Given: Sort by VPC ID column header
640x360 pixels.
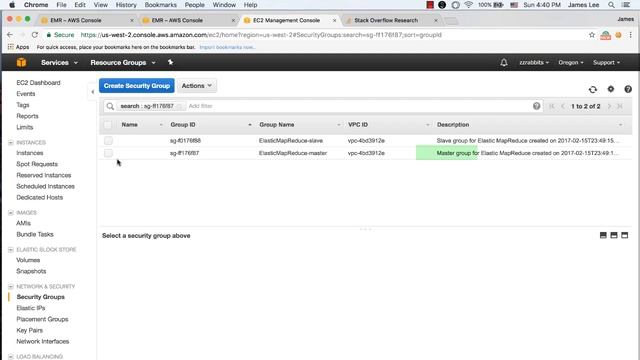Looking at the screenshot, I should [358, 125].
